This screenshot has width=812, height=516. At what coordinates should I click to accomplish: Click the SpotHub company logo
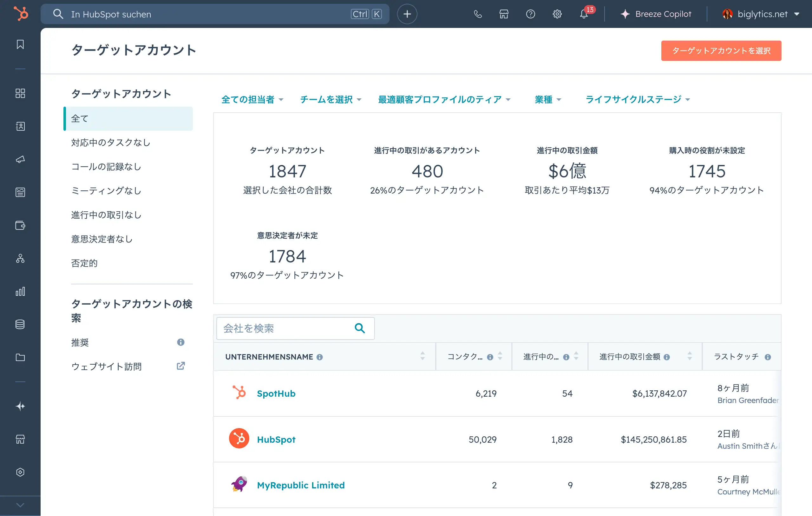click(239, 393)
